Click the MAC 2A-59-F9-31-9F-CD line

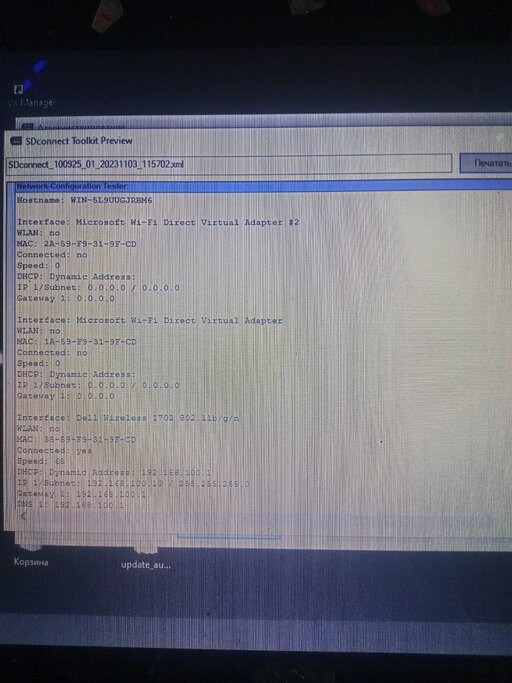tap(76, 244)
